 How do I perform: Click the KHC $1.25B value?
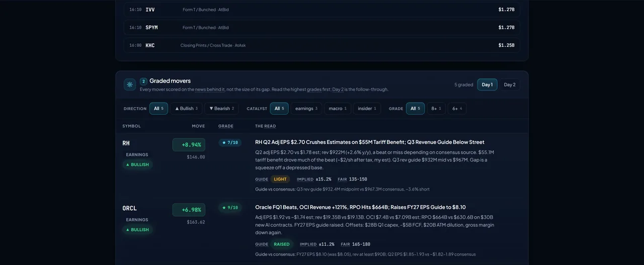point(506,45)
